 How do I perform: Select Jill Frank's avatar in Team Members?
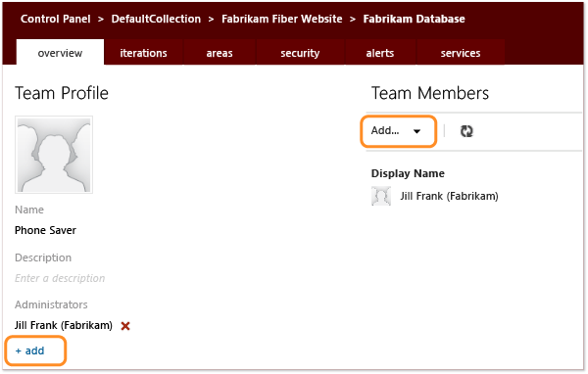point(381,196)
